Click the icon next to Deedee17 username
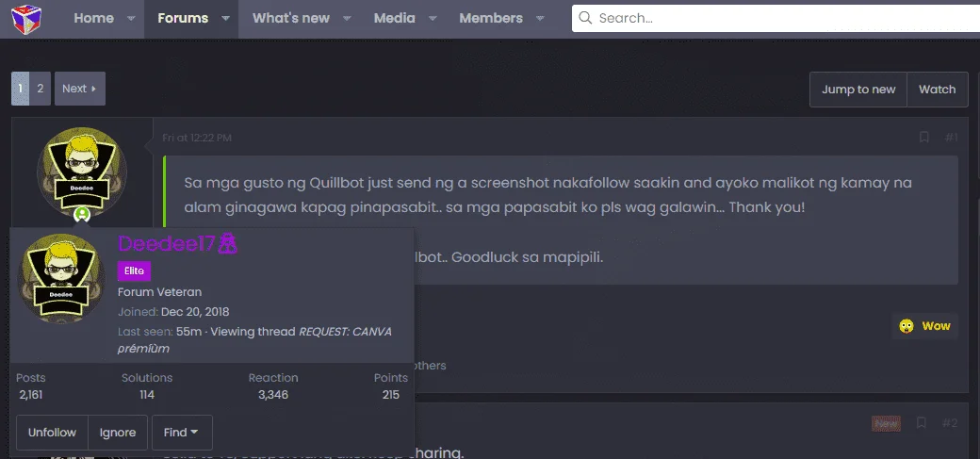This screenshot has height=459, width=980. pos(227,243)
